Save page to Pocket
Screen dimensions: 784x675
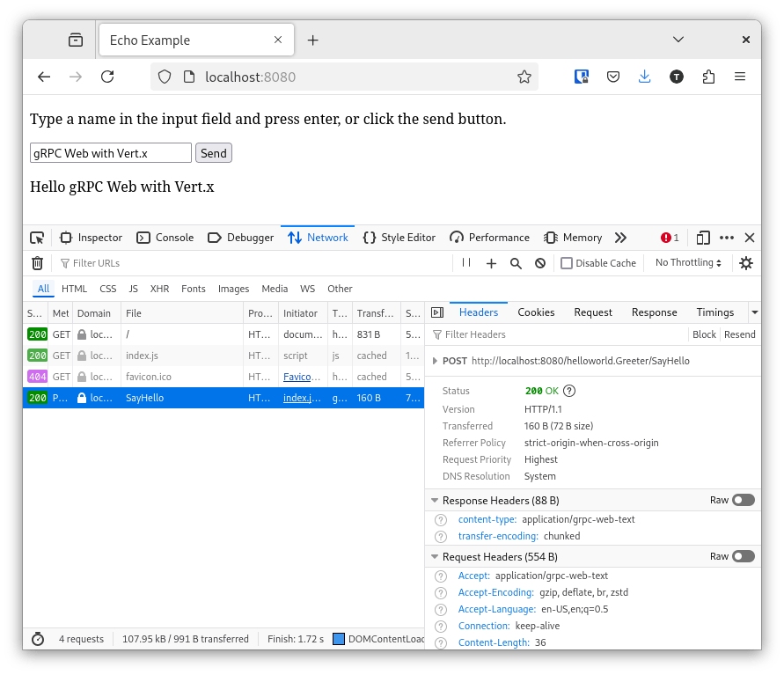[613, 77]
